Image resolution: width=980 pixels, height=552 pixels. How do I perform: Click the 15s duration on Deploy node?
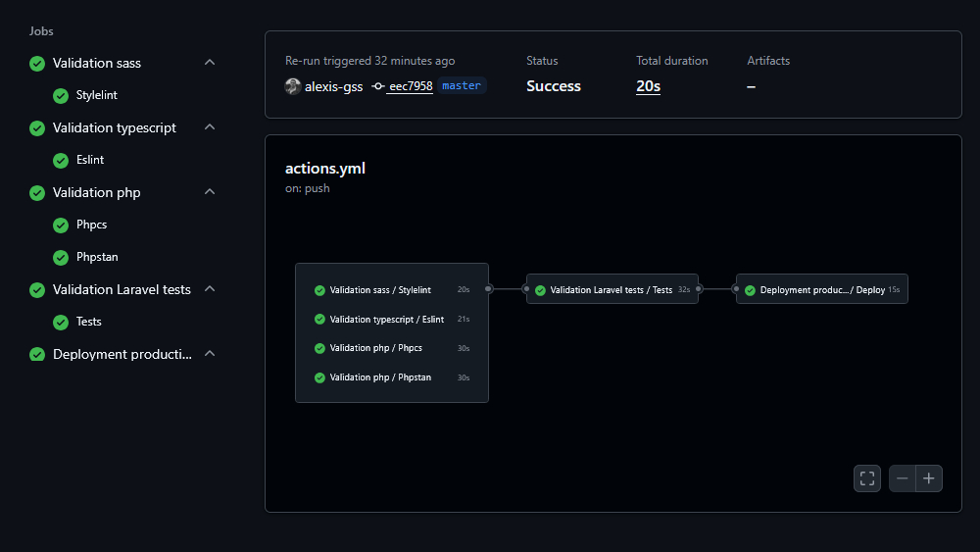point(894,289)
